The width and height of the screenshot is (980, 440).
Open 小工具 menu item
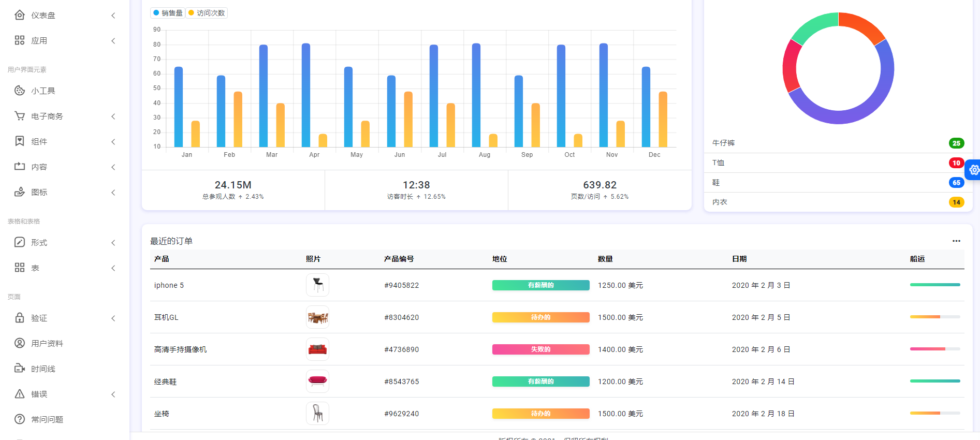pos(43,91)
